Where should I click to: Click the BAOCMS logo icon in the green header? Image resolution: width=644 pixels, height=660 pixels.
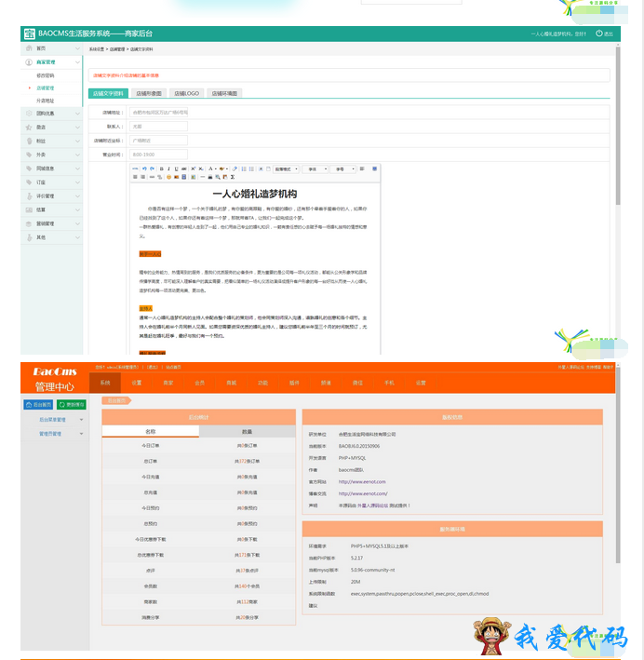30,34
